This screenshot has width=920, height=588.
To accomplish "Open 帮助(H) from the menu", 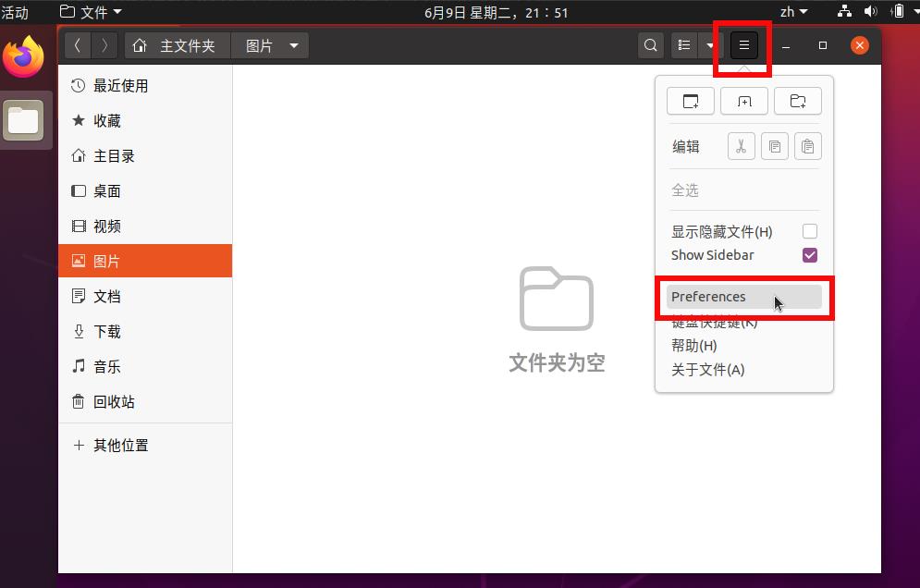I will (693, 346).
